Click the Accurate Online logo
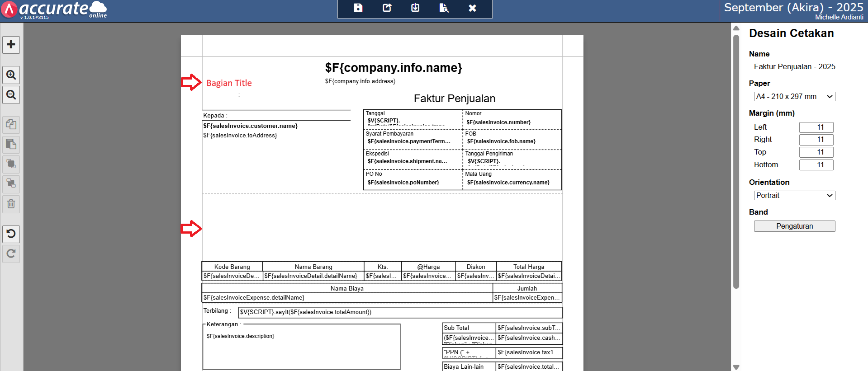 (54, 9)
